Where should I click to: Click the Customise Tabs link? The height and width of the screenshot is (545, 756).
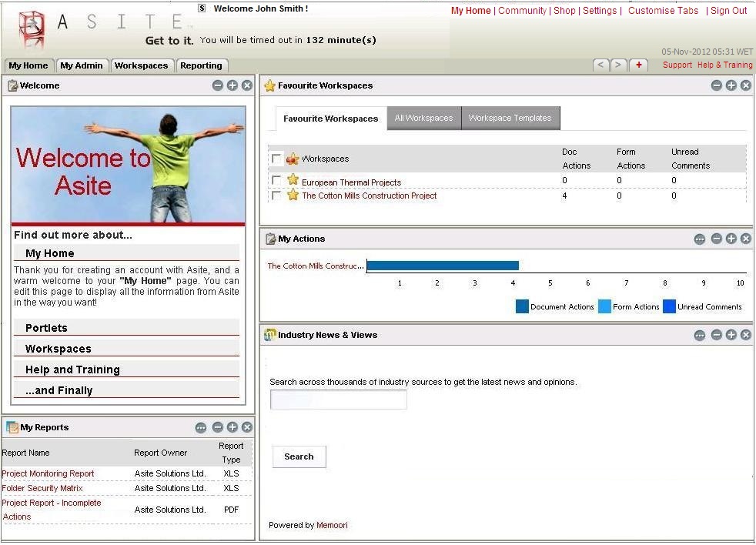tap(663, 11)
